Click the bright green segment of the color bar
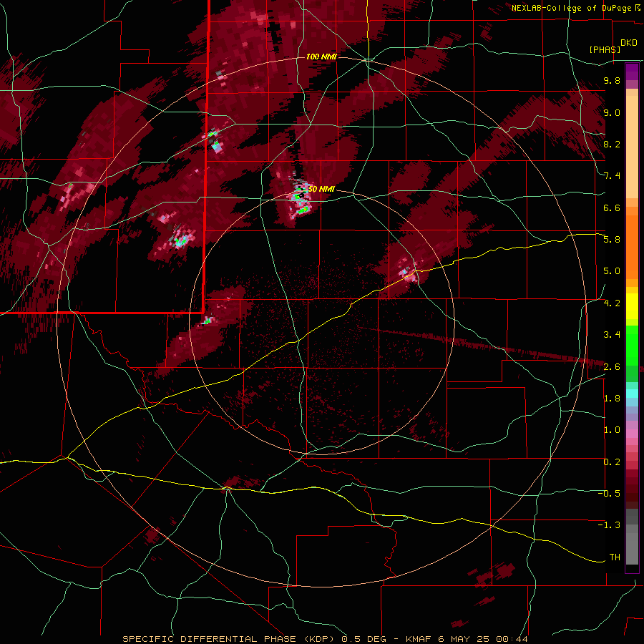Screen dimensions: 644x644 click(x=632, y=346)
